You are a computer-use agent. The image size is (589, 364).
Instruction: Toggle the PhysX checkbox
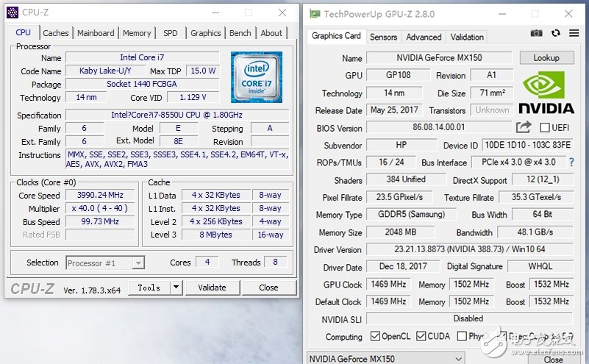462,336
